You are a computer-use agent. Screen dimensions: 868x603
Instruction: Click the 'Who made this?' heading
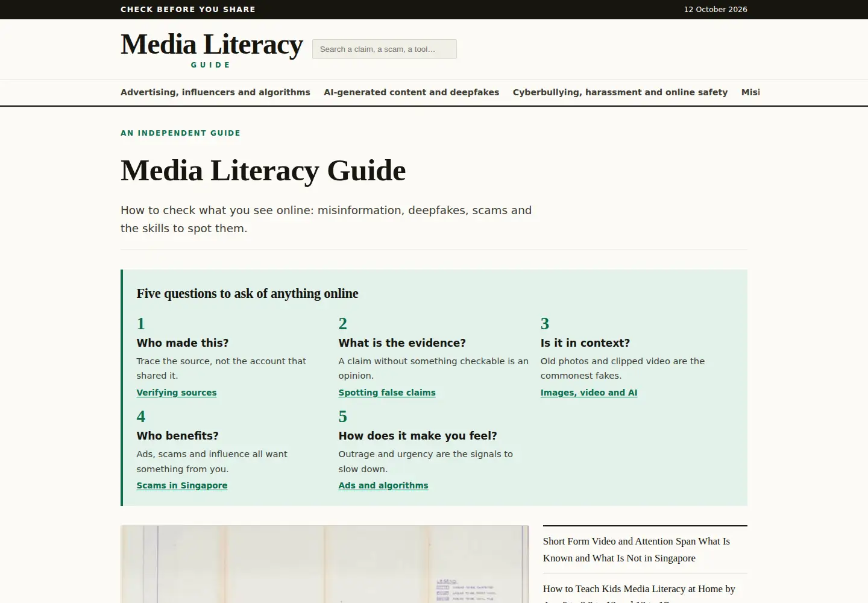pos(183,343)
